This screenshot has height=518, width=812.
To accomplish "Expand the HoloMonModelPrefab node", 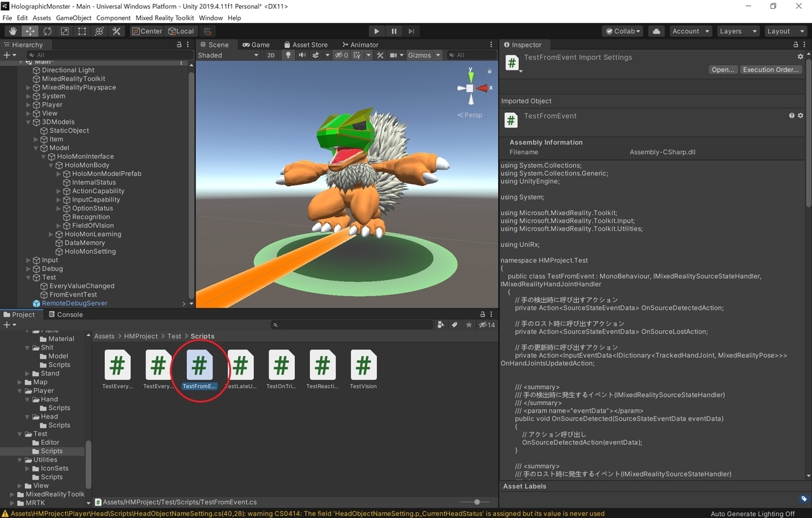I will (x=59, y=174).
